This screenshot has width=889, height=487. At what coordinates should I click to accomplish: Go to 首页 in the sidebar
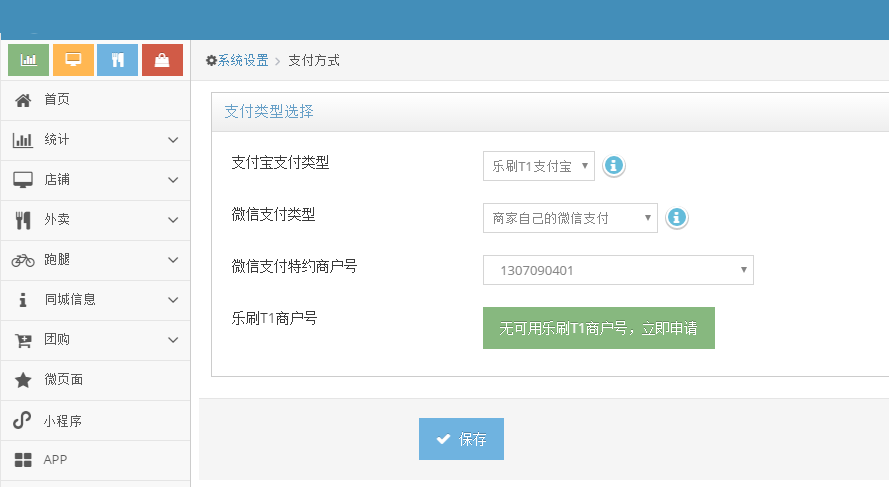point(95,100)
